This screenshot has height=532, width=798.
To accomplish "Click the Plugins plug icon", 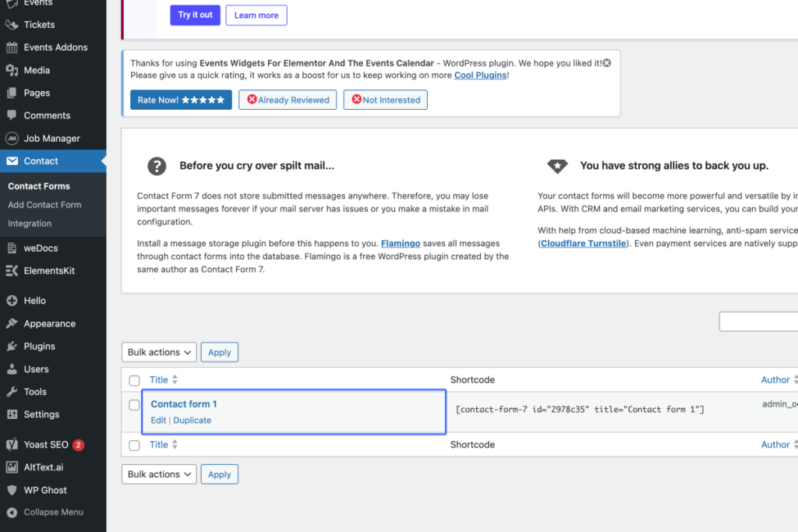I will click(12, 347).
